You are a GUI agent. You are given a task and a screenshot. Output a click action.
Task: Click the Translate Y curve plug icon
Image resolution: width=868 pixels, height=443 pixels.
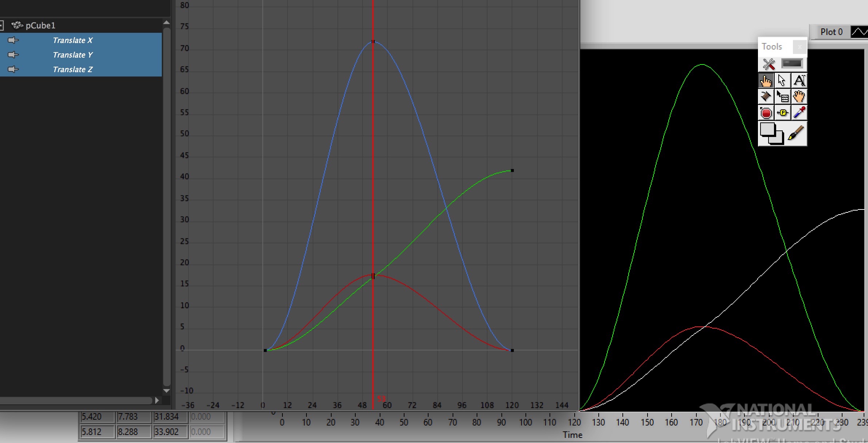tap(13, 55)
